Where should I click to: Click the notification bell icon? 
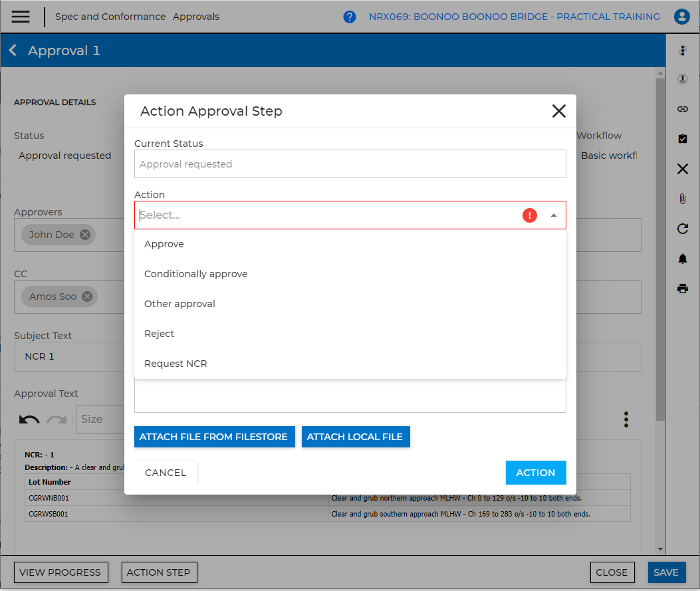682,259
